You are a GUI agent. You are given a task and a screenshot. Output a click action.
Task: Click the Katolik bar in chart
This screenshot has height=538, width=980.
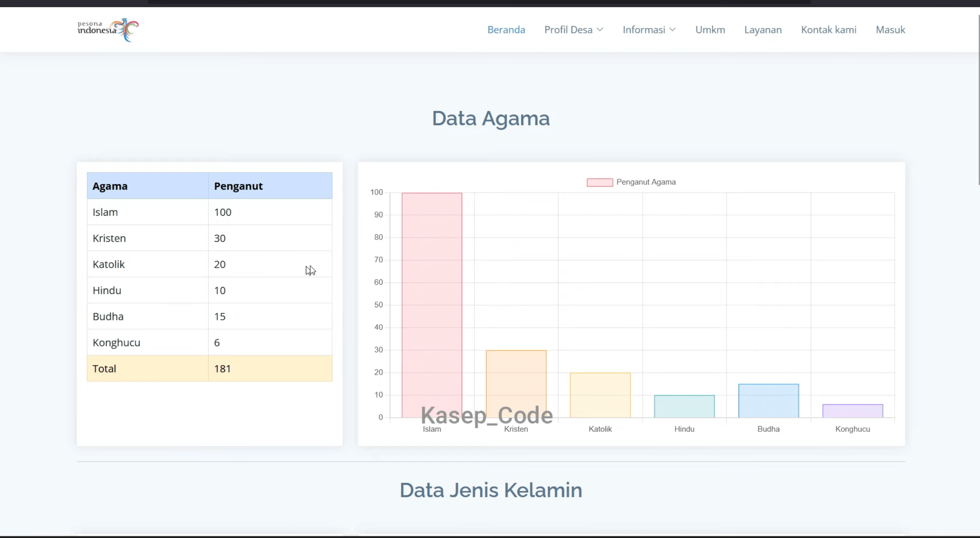(600, 395)
